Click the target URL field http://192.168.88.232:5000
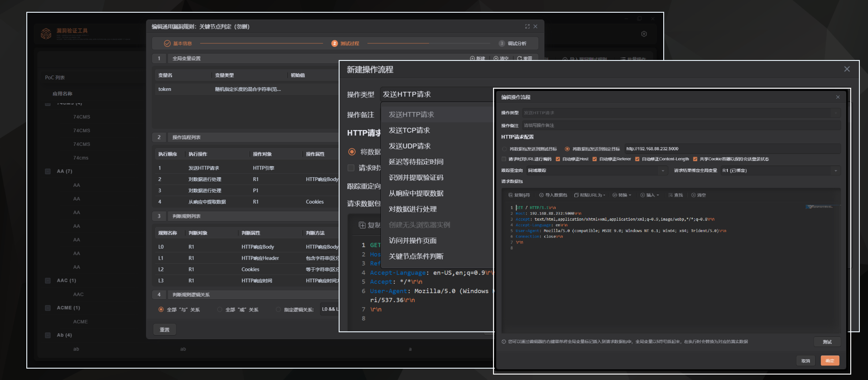 coord(732,149)
